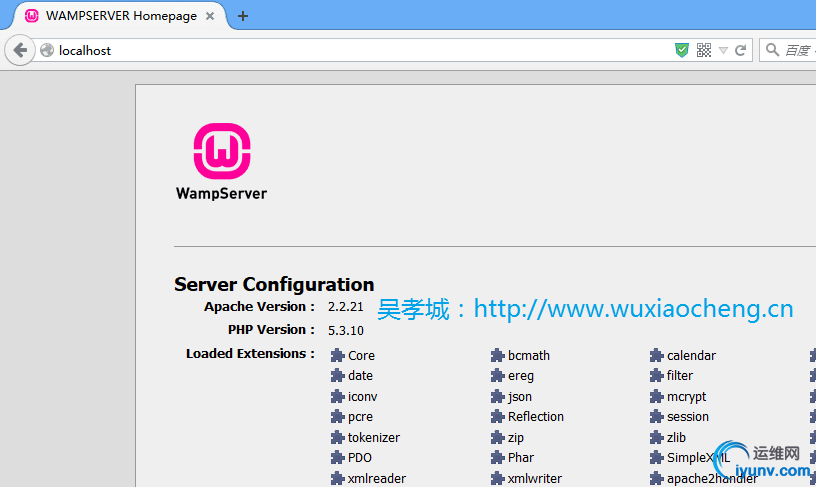The height and width of the screenshot is (487, 816).
Task: Go back with the browser back arrow
Action: [20, 50]
